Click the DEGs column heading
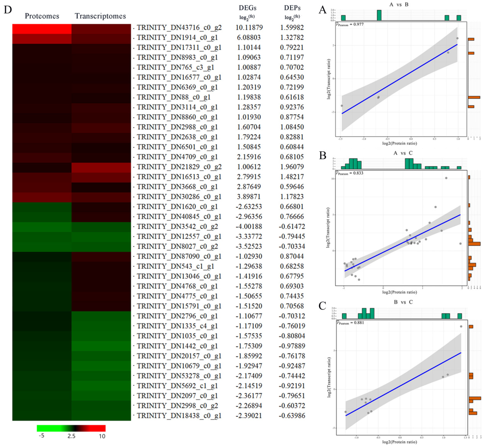The height and width of the screenshot is (448, 487). (247, 8)
